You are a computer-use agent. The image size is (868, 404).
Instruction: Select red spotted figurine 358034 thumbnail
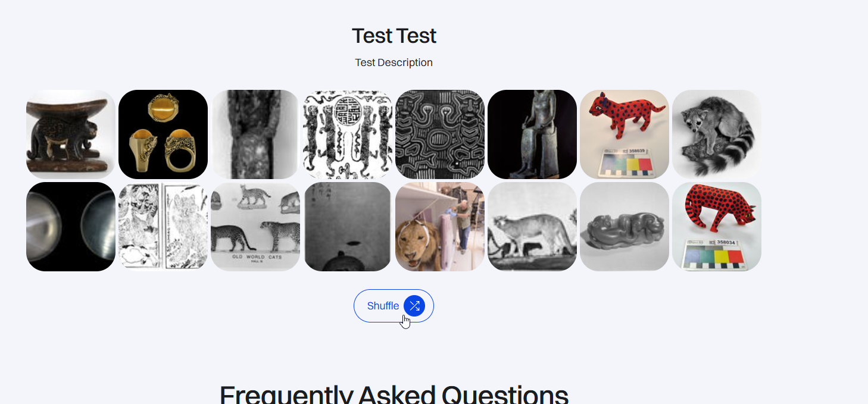pos(717,227)
